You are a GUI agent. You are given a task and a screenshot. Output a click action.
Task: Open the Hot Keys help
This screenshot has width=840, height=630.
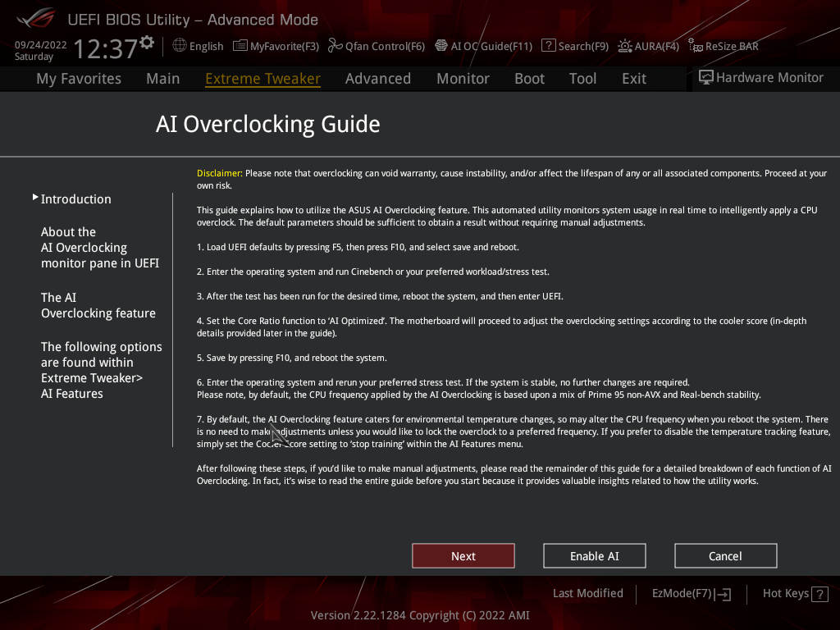pos(794,594)
